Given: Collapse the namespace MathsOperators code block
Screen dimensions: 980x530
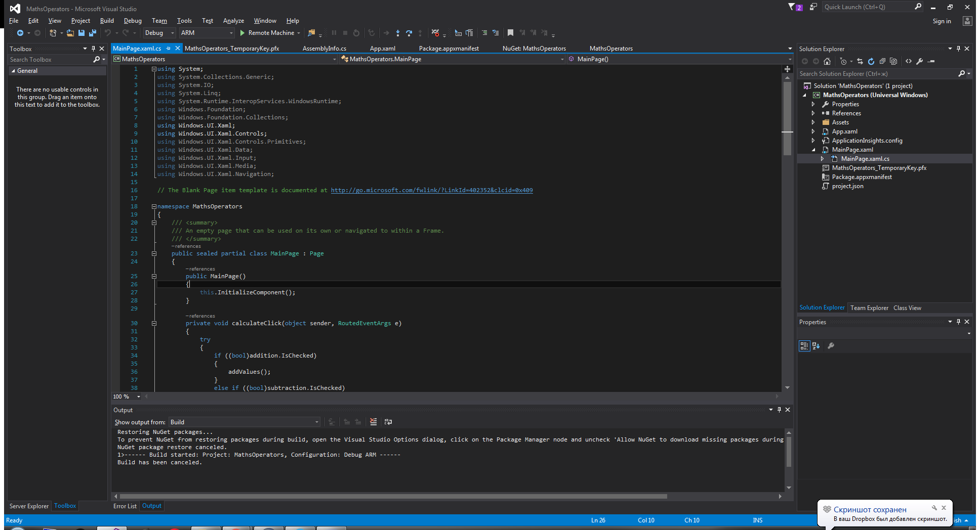Looking at the screenshot, I should (154, 206).
